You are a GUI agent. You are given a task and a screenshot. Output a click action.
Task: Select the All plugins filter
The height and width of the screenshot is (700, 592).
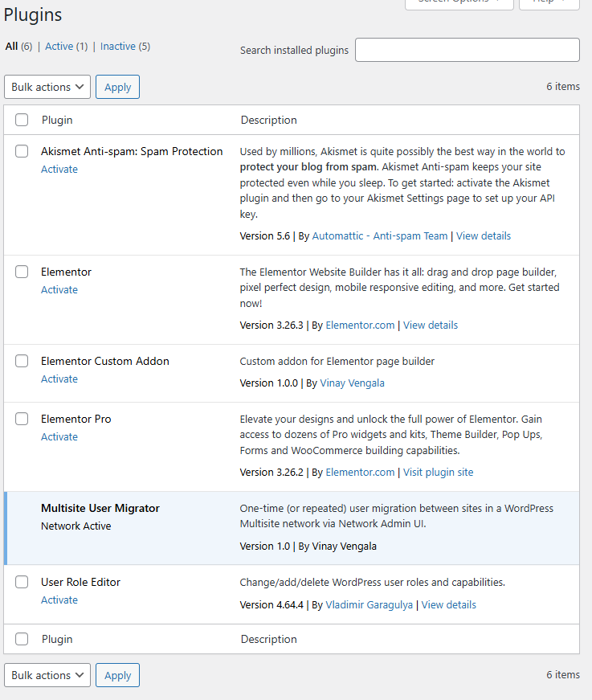pos(11,47)
